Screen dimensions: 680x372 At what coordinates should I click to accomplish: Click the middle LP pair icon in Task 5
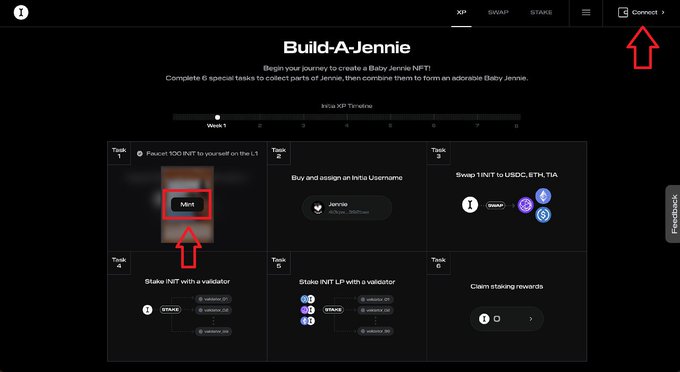(x=307, y=310)
